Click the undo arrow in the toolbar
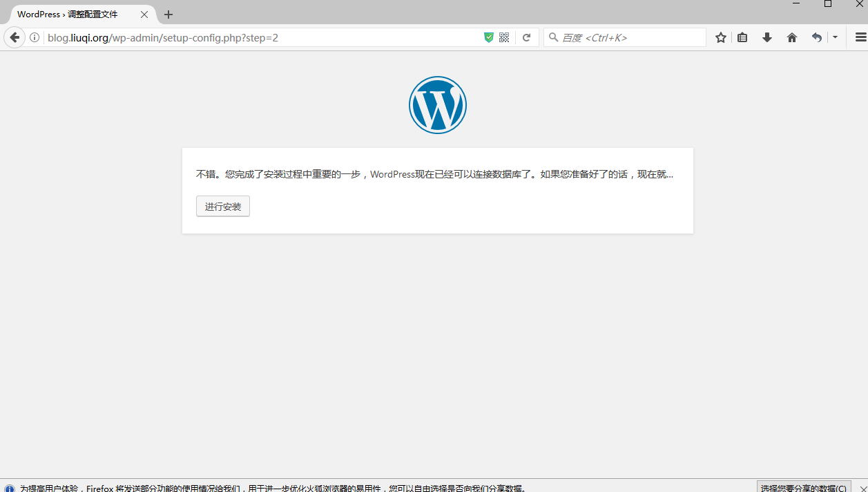 [x=817, y=37]
